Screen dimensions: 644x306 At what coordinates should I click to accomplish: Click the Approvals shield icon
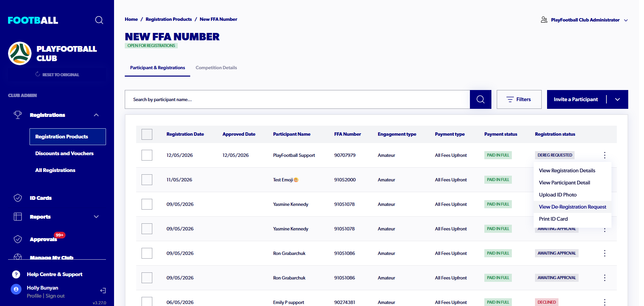(18, 239)
